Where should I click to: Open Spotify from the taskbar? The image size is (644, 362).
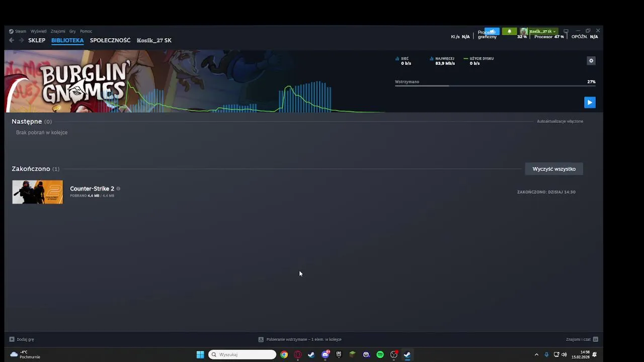[380, 354]
